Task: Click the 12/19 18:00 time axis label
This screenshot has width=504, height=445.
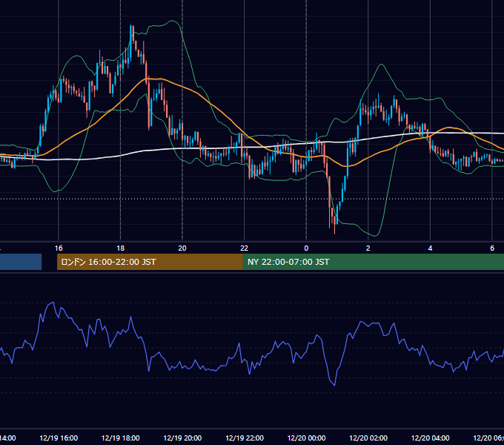Action: [x=121, y=438]
